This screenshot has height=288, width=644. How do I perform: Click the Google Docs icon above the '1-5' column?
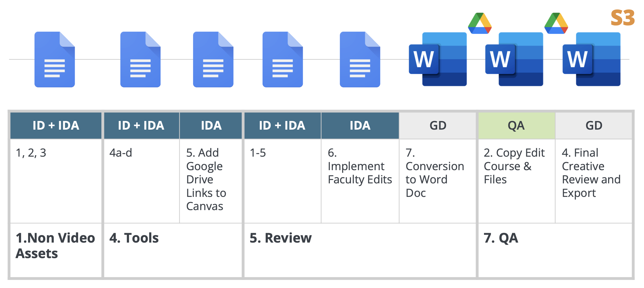coord(283,59)
